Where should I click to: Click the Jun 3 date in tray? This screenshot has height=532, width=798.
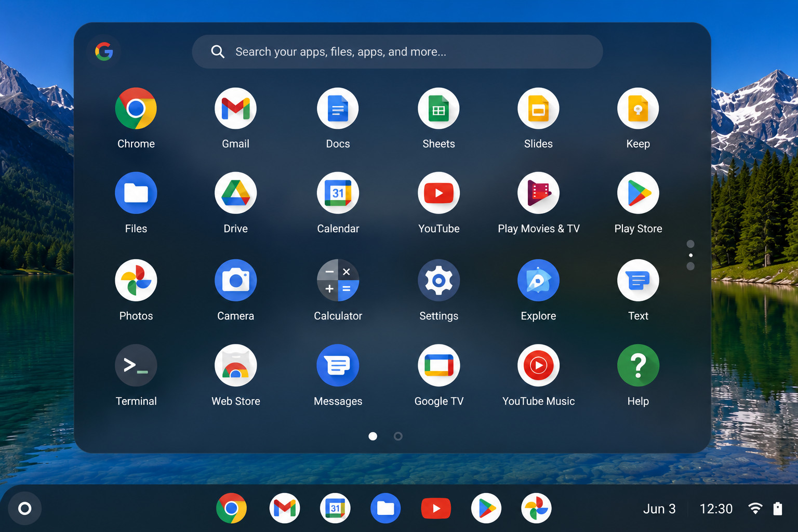(x=659, y=509)
